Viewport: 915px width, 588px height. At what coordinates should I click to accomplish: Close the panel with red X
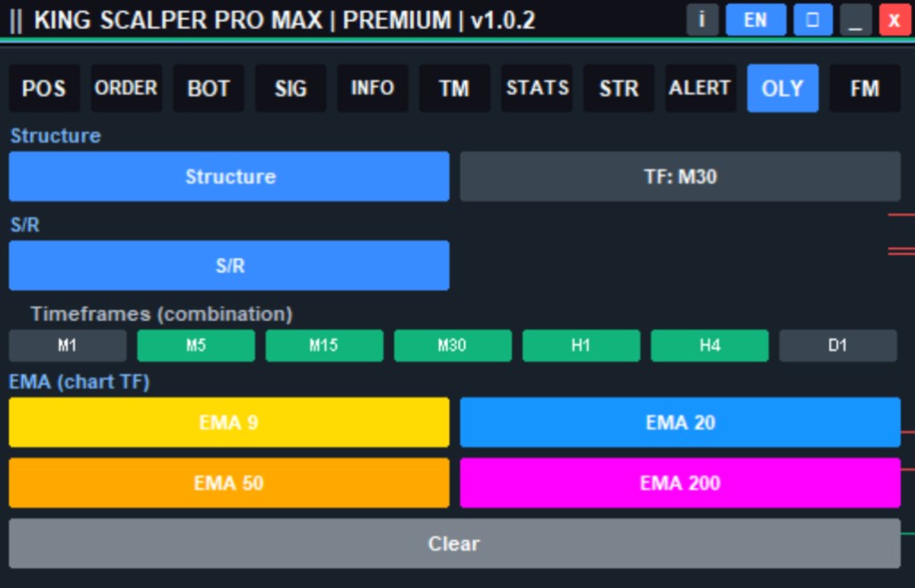point(895,20)
